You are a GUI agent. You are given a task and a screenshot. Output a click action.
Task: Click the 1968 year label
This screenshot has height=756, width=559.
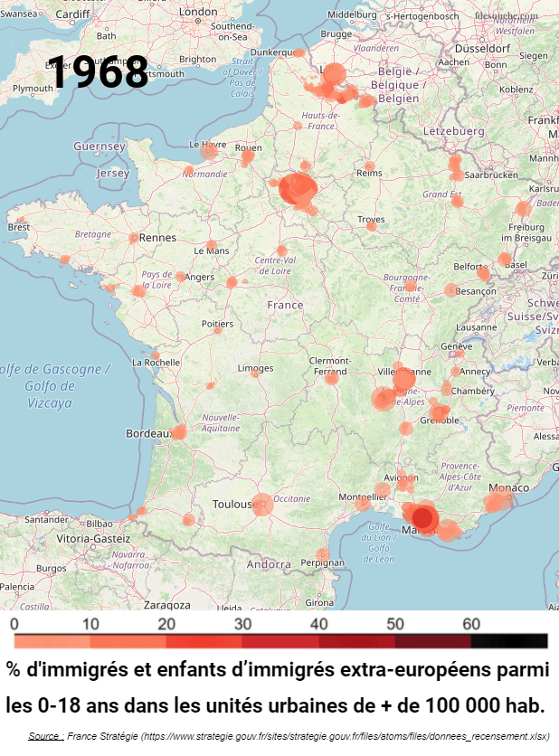[98, 72]
